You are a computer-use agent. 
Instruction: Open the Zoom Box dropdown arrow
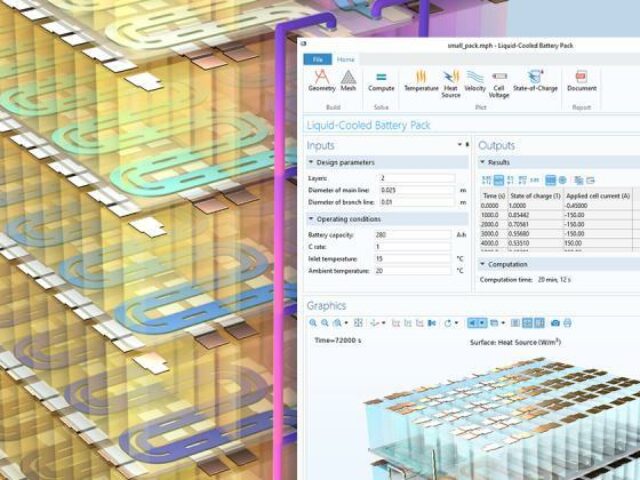pyautogui.click(x=346, y=323)
